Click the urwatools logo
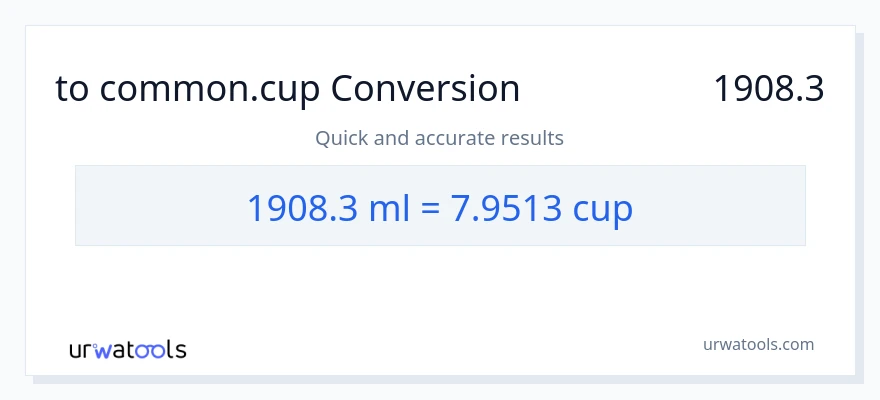The height and width of the screenshot is (400, 880). click(x=127, y=349)
